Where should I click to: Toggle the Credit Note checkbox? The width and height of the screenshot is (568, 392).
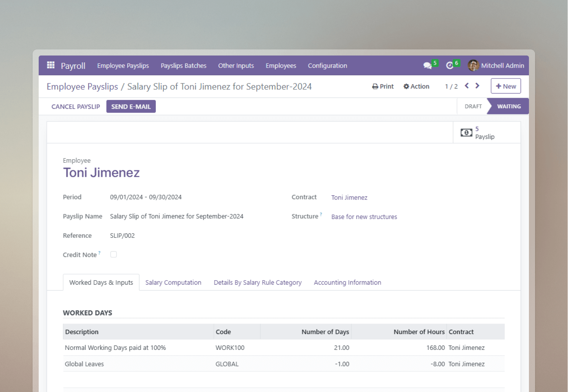click(x=113, y=255)
